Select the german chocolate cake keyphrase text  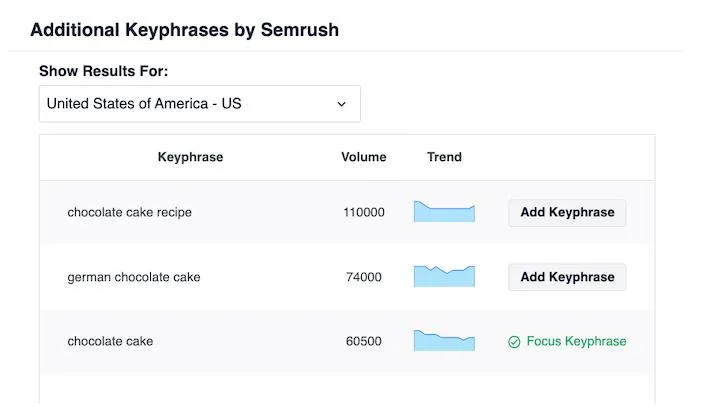[133, 277]
